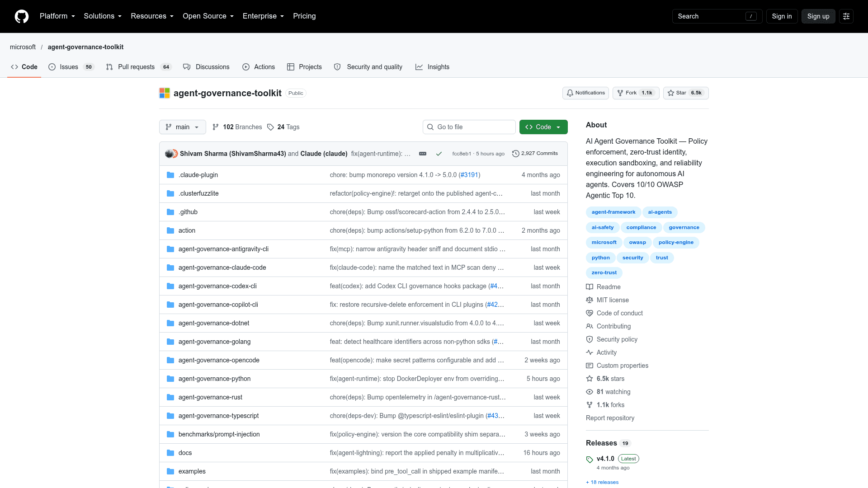
Task: Open the .clusterfuzzlite folder
Action: pyautogui.click(x=198, y=193)
